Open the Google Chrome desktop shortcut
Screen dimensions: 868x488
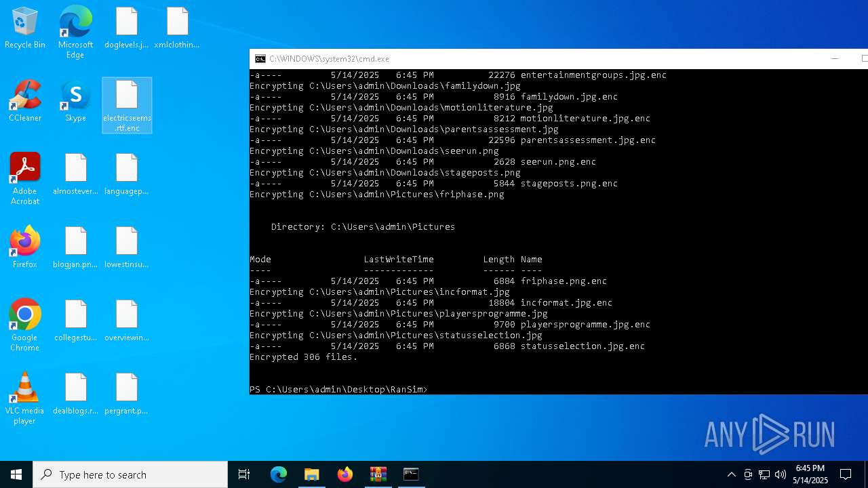click(25, 325)
